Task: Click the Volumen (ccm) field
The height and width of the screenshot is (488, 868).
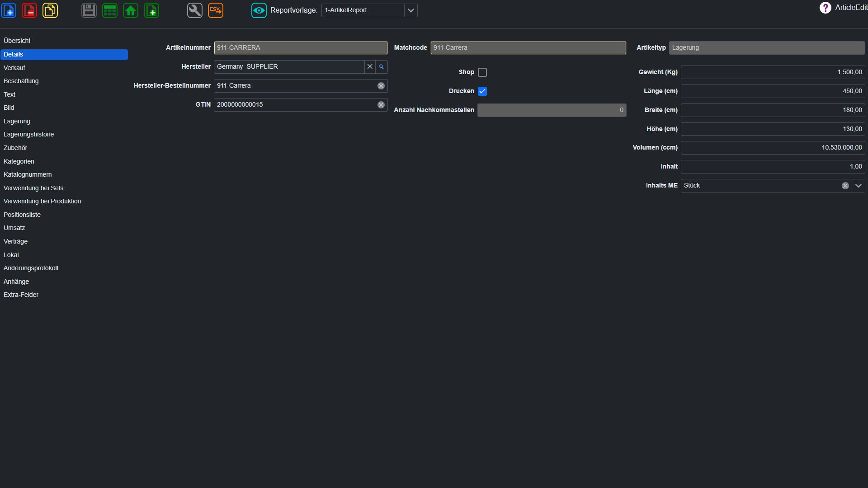Action: click(773, 148)
